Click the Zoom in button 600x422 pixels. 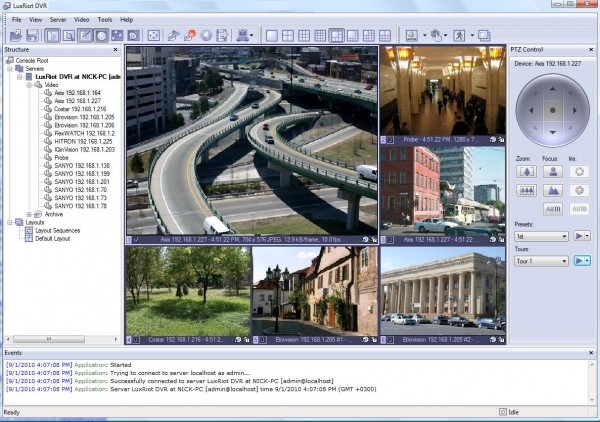tap(526, 171)
